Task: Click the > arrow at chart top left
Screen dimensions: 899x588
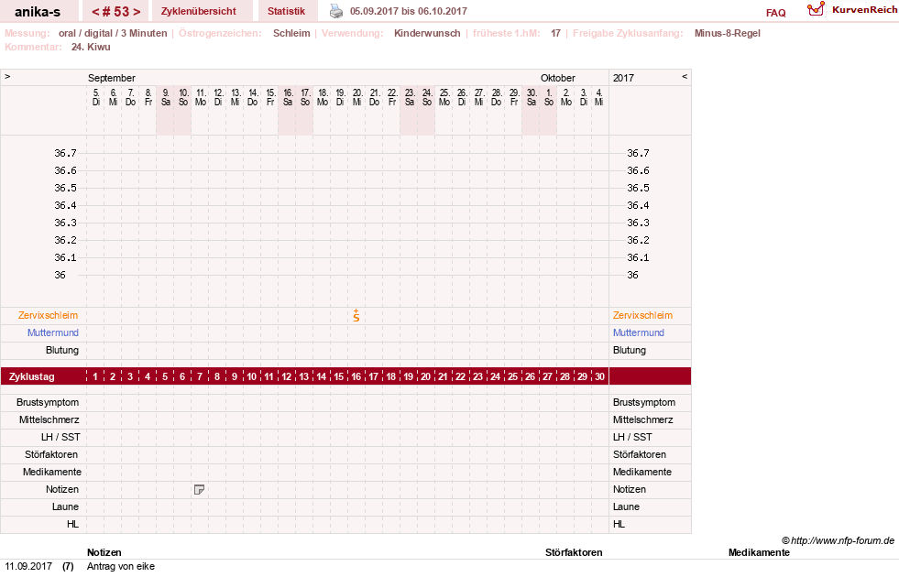Action: (7, 76)
